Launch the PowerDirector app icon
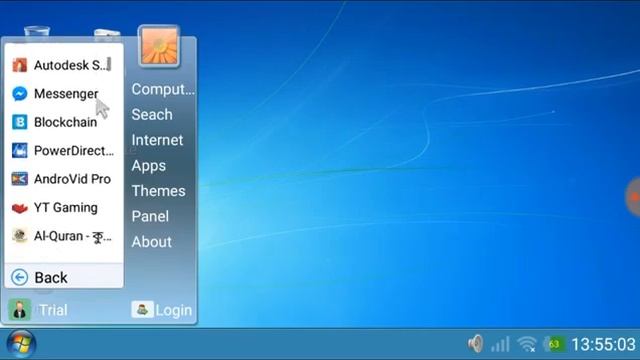 pyautogui.click(x=20, y=151)
